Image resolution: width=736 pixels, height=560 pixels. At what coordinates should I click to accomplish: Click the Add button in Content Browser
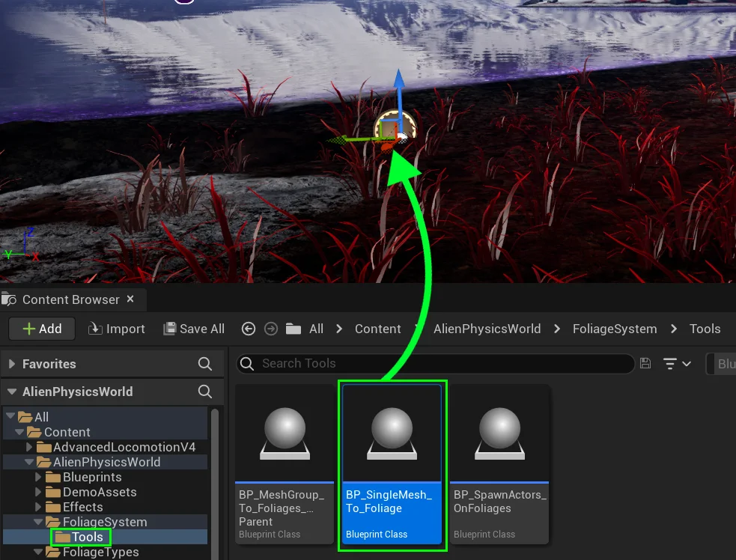(41, 329)
